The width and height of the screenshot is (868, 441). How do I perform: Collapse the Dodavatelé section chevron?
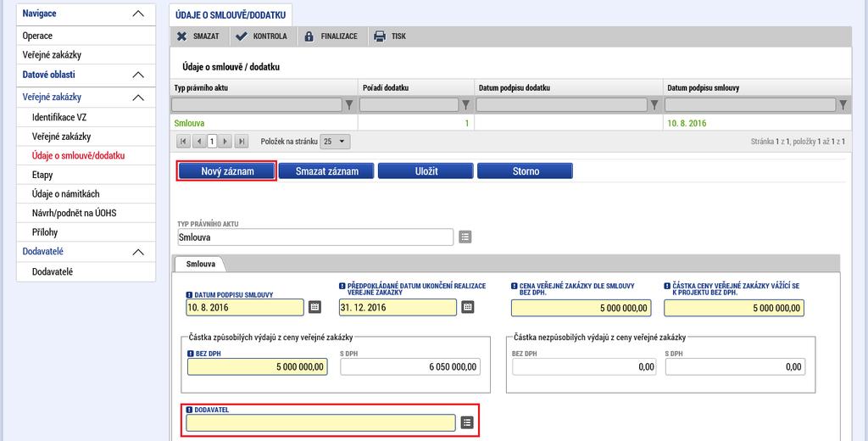pyautogui.click(x=138, y=252)
